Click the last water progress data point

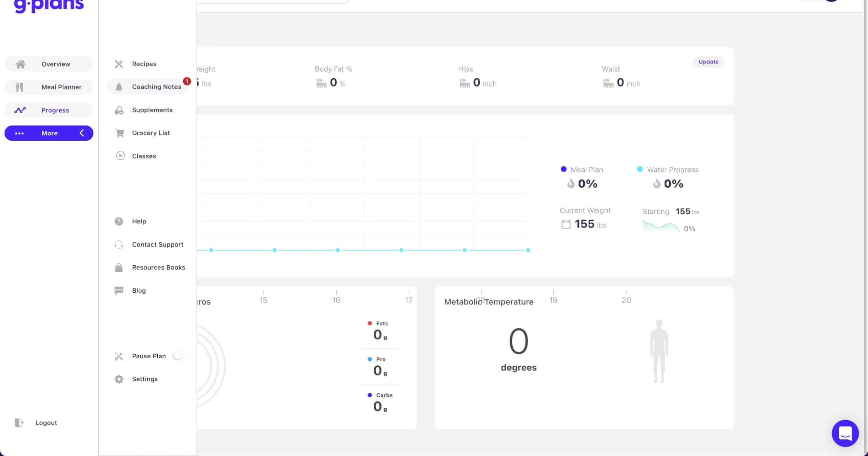(528, 250)
